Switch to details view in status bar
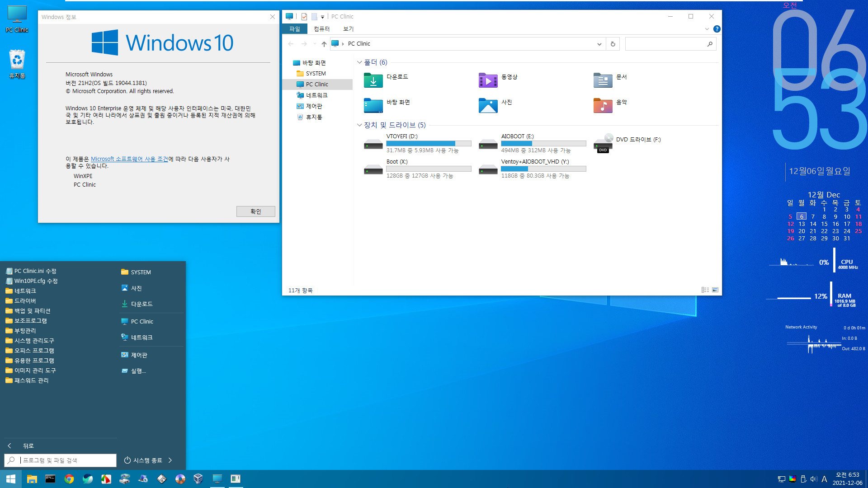 pyautogui.click(x=705, y=290)
